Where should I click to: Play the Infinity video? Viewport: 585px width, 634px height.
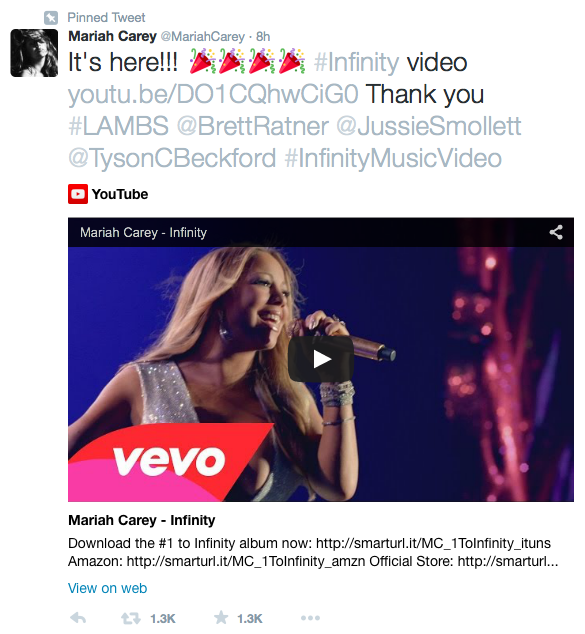[321, 359]
